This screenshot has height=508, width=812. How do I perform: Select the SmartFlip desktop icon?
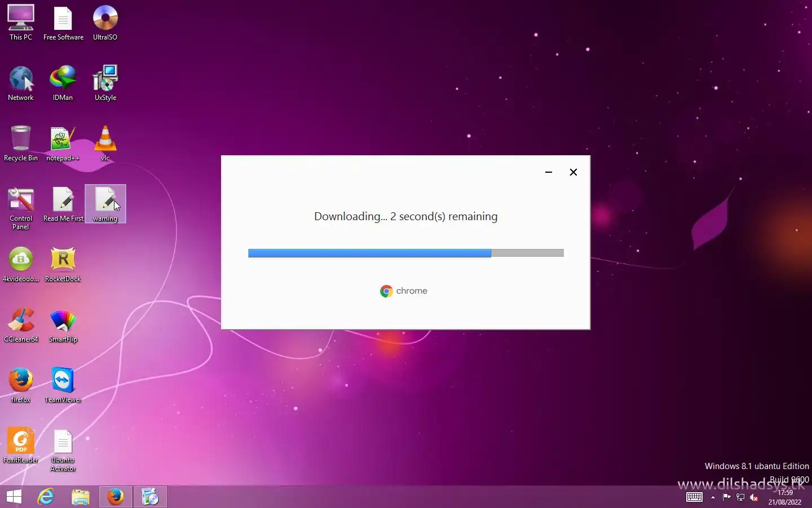pos(63,325)
